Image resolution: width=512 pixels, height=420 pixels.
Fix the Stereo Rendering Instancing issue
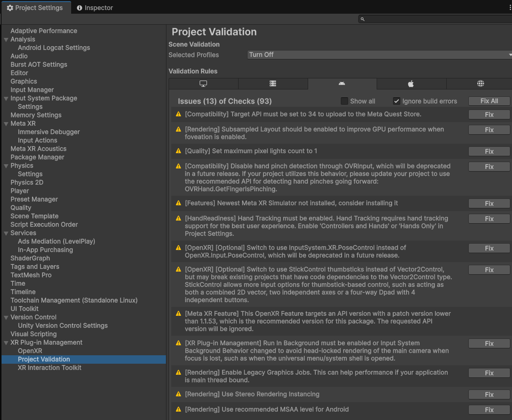pyautogui.click(x=489, y=395)
